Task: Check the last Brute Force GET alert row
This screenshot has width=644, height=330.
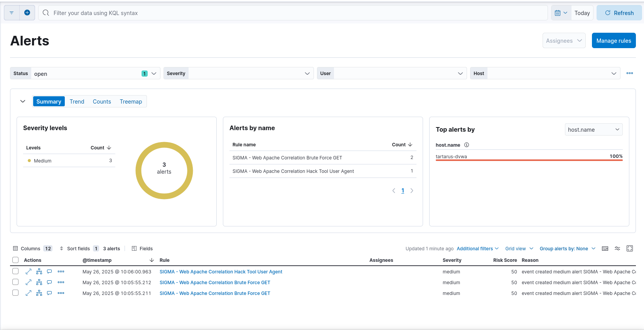Action: coord(15,293)
